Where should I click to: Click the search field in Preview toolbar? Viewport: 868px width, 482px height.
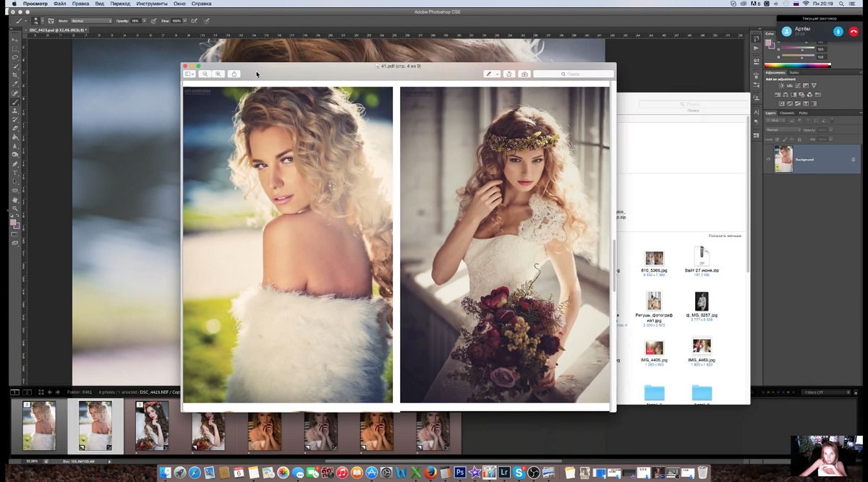click(x=574, y=74)
